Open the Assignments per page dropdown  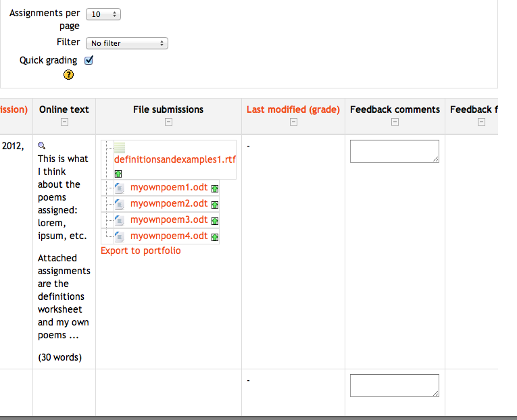coord(103,14)
